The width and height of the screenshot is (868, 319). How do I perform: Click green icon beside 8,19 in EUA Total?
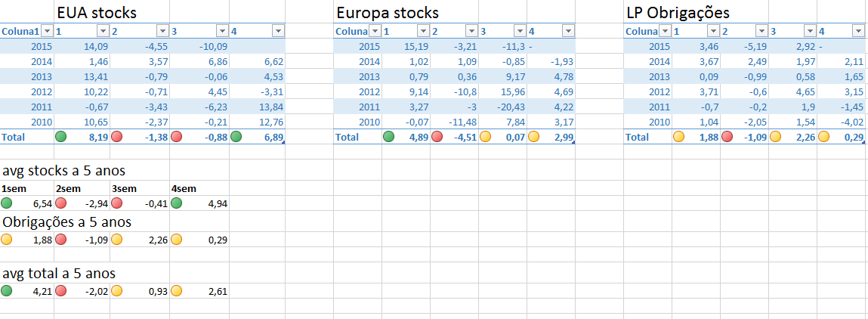[61, 138]
